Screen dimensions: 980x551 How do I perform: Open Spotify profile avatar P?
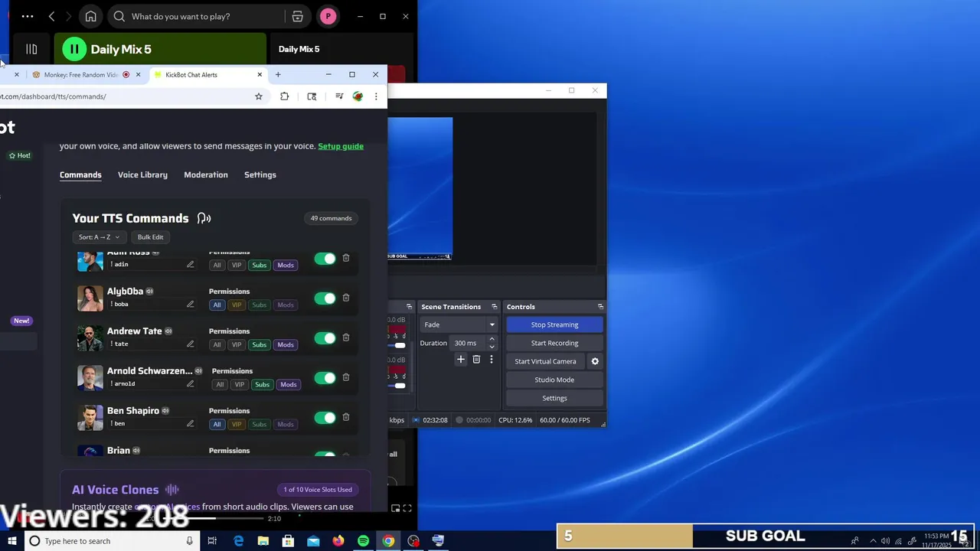coord(328,16)
